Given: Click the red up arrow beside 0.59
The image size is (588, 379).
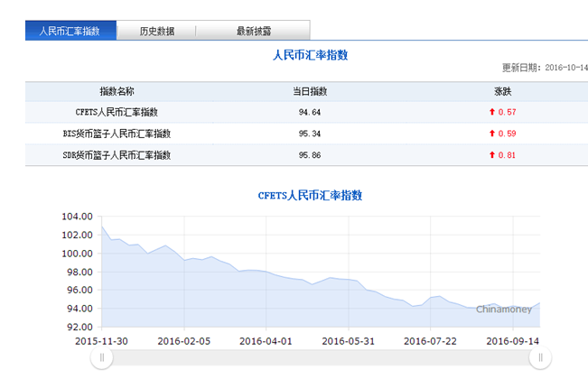Looking at the screenshot, I should click(492, 134).
